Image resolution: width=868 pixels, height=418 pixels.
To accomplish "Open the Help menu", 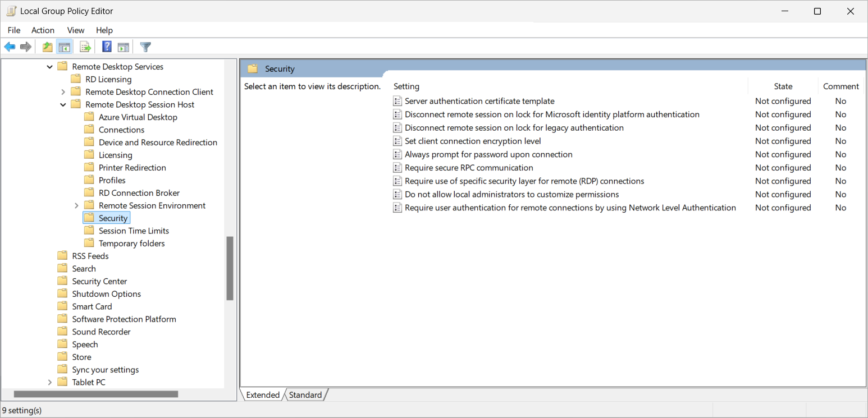I will [x=104, y=30].
